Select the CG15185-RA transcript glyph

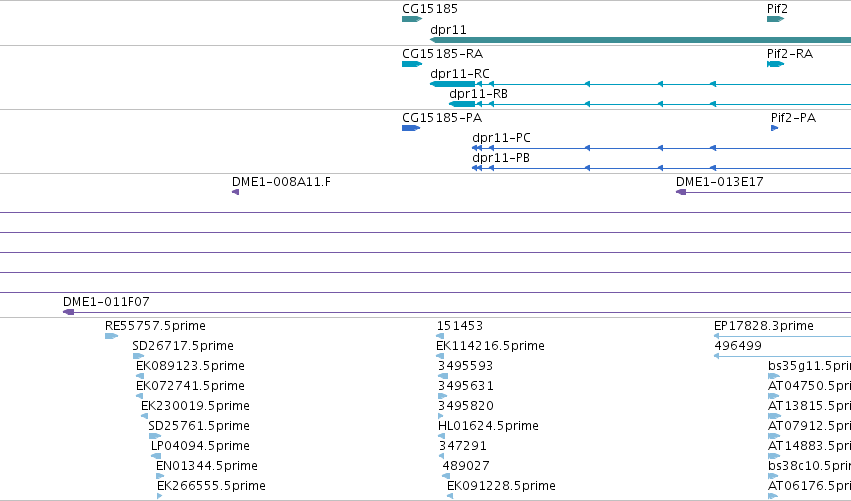[x=412, y=64]
